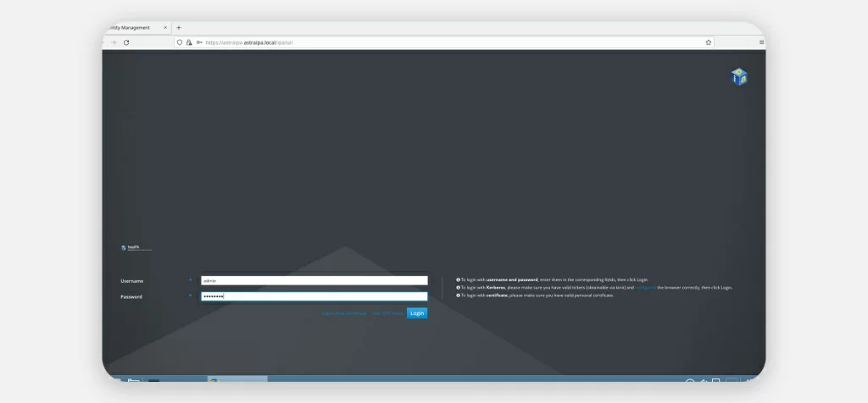Focus the Username input field

point(314,280)
